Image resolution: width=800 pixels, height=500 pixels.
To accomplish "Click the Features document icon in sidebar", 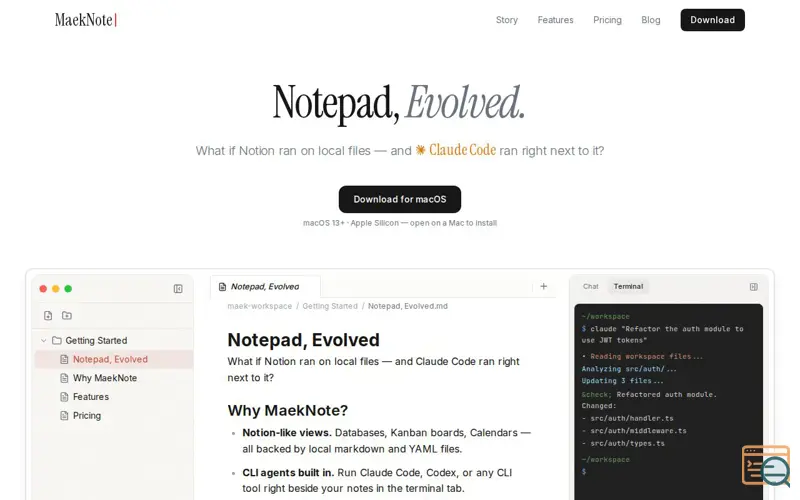I will point(64,397).
